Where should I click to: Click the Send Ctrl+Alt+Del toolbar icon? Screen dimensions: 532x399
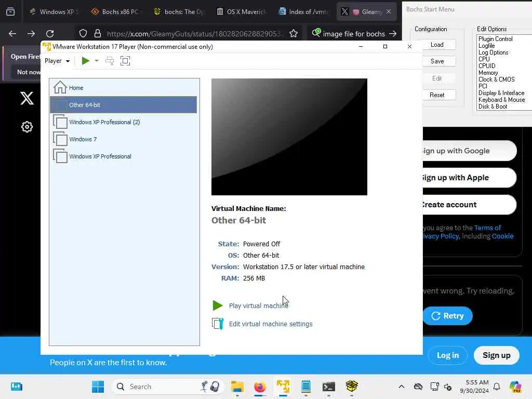pos(110,61)
